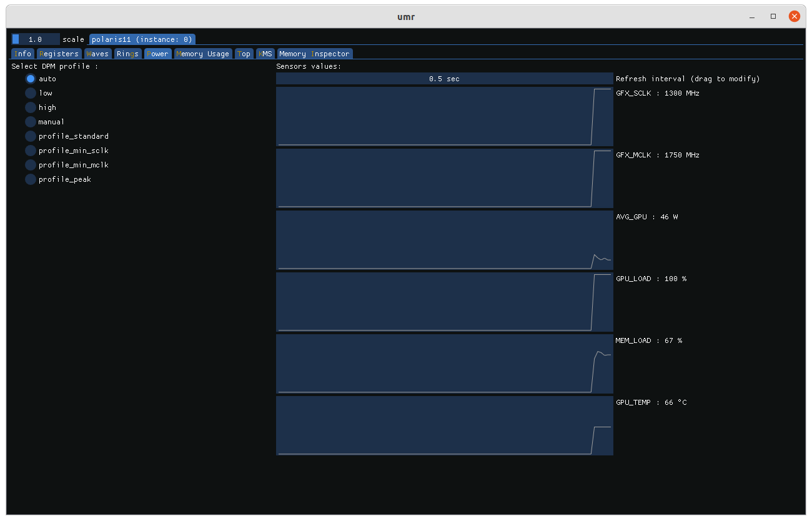Maximize the umr window

(773, 16)
